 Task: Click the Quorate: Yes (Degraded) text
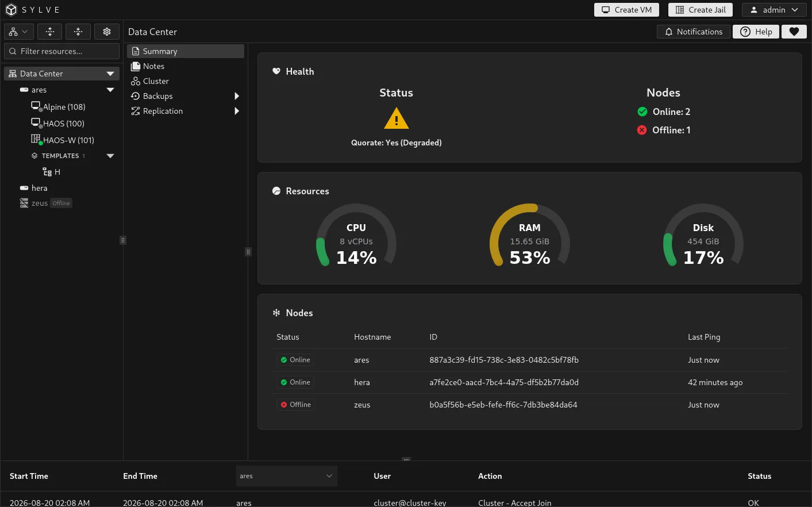pyautogui.click(x=397, y=143)
